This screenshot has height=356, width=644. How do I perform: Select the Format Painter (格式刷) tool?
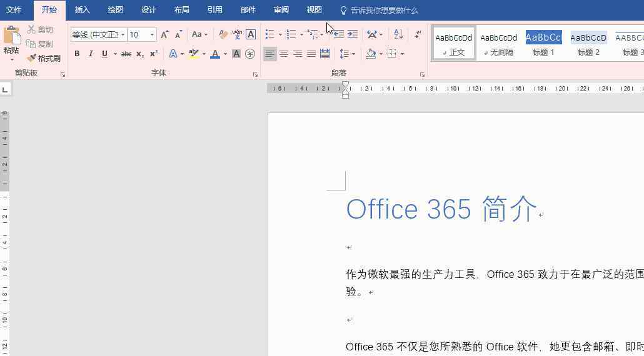point(44,58)
